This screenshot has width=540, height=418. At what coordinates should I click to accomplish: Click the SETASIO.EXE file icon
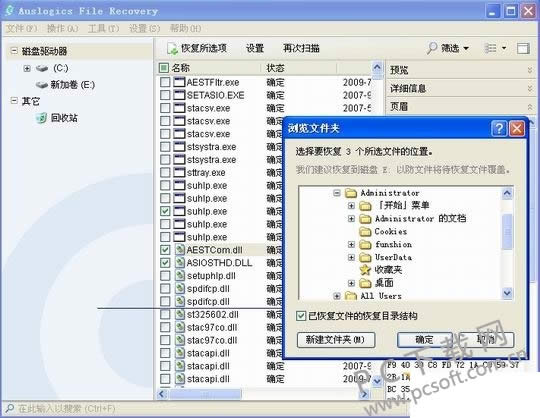click(x=179, y=95)
